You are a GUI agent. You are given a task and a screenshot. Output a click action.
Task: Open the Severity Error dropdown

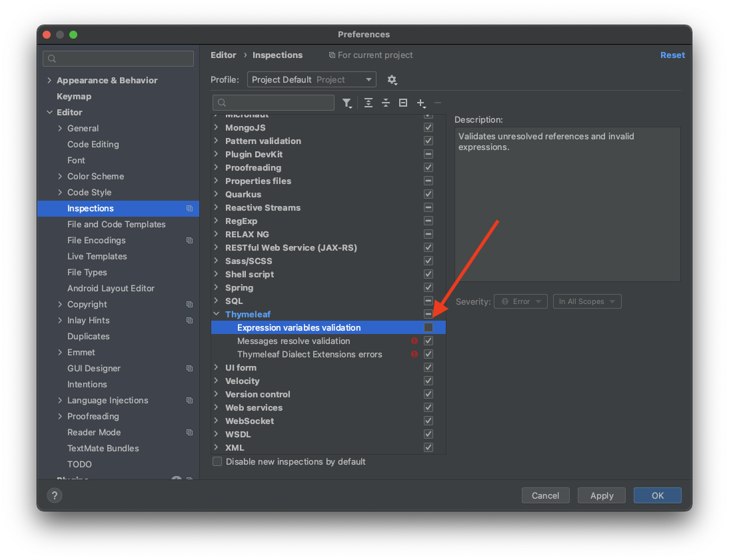coord(520,301)
